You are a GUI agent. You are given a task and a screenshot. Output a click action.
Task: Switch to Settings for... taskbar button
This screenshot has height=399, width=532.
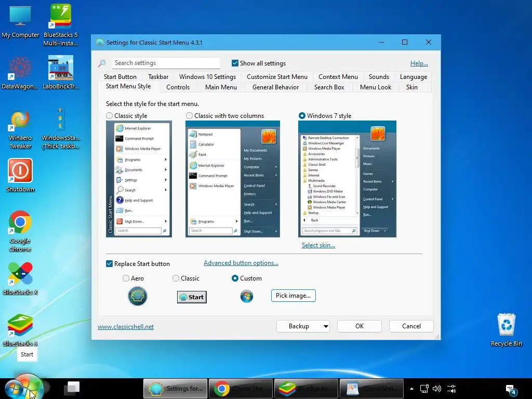coord(176,389)
